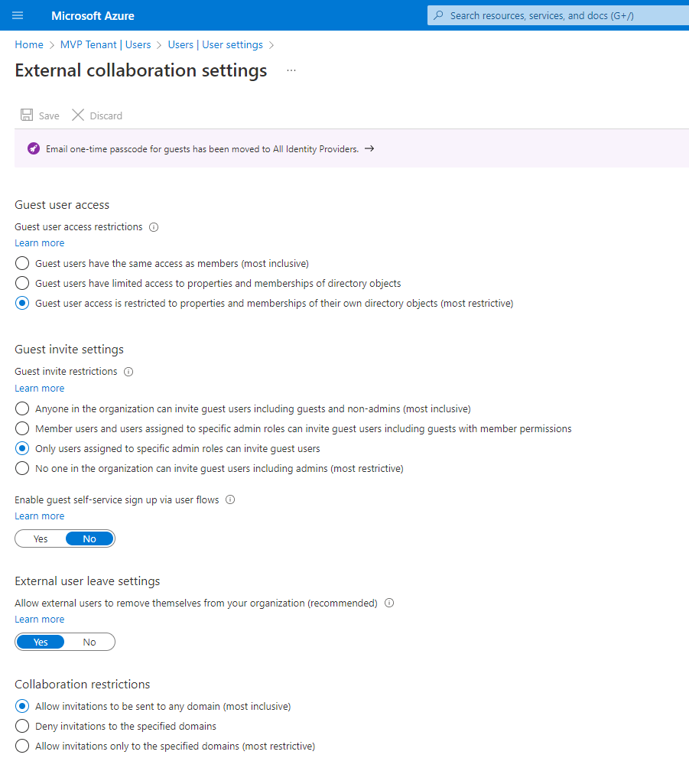Navigate to Home via breadcrumb link

(28, 44)
